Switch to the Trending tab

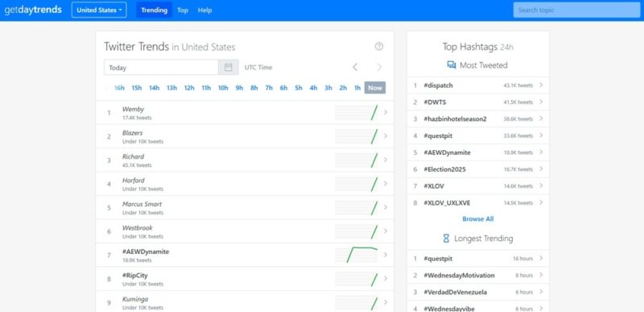point(154,10)
